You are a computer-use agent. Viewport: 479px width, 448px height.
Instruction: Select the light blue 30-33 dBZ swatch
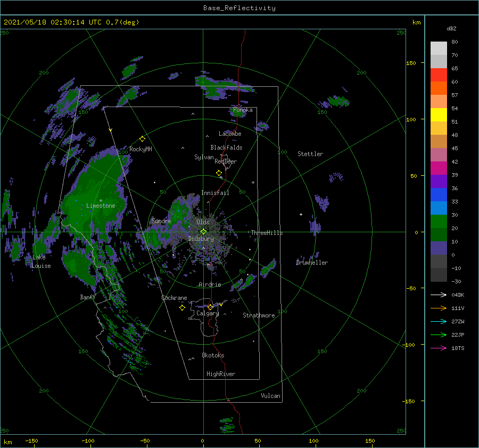pyautogui.click(x=439, y=208)
